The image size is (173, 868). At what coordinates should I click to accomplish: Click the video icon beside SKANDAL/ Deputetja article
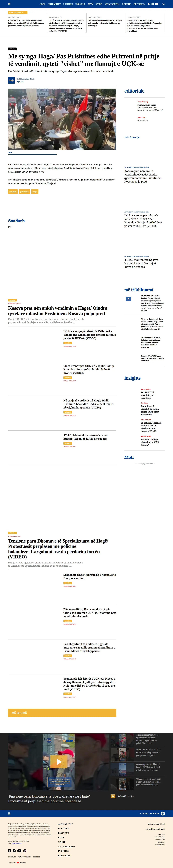coord(129,299)
